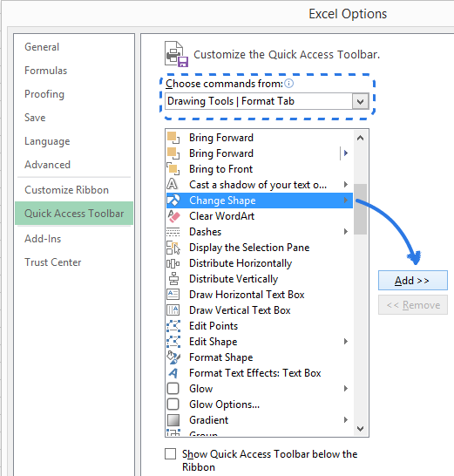Expand the Glow submenu arrow

point(346,389)
